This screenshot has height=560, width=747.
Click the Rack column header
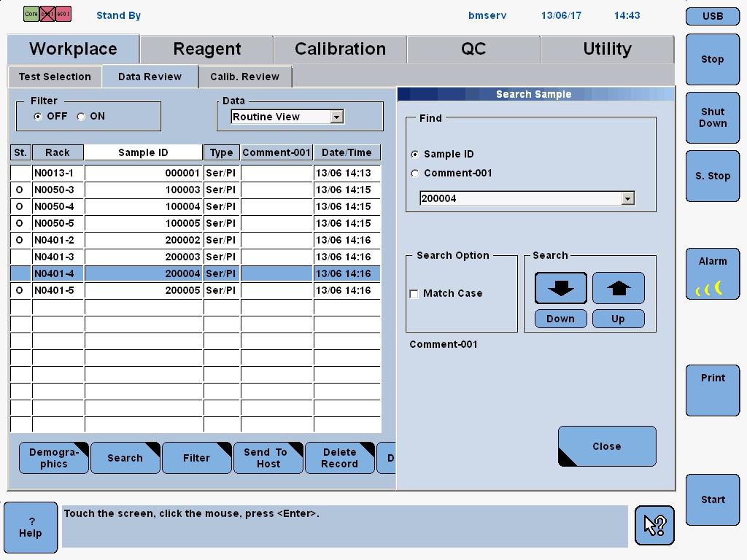click(x=58, y=153)
